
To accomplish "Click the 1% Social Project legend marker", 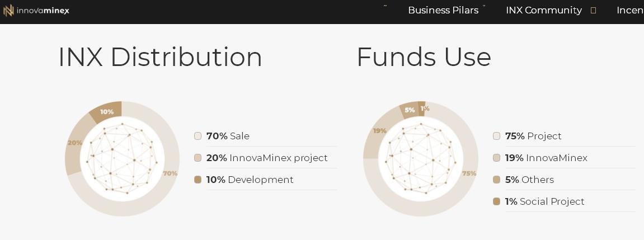I will pos(496,201).
